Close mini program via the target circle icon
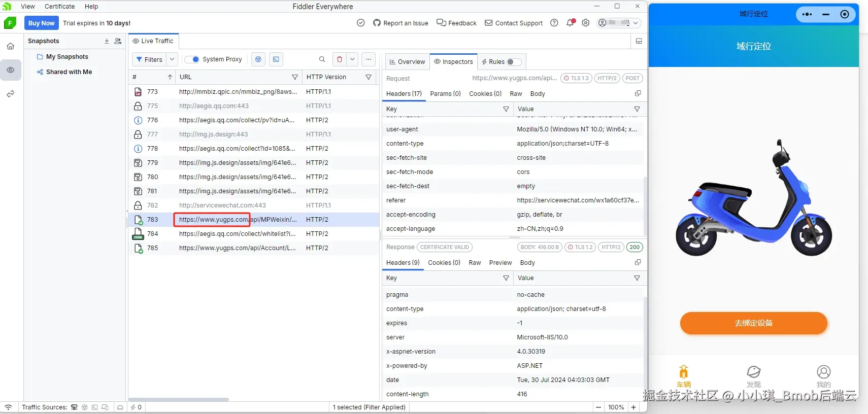This screenshot has width=868, height=414. [x=845, y=14]
